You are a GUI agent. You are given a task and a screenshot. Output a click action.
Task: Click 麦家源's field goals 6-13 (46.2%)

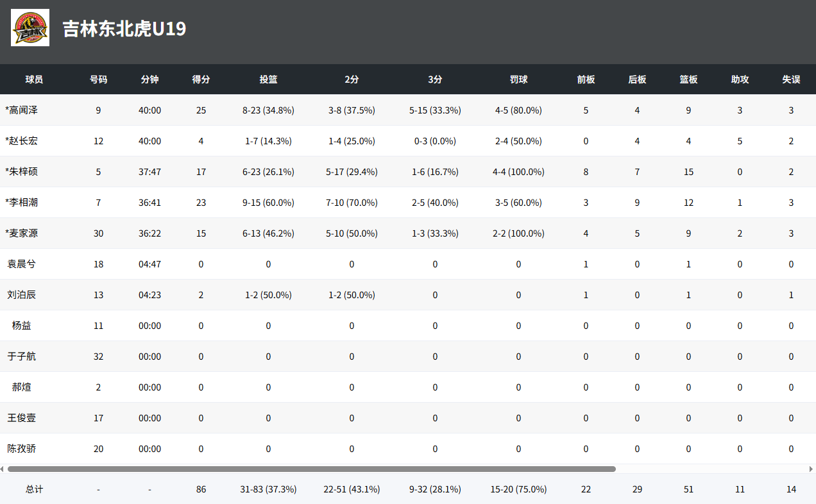(x=268, y=233)
